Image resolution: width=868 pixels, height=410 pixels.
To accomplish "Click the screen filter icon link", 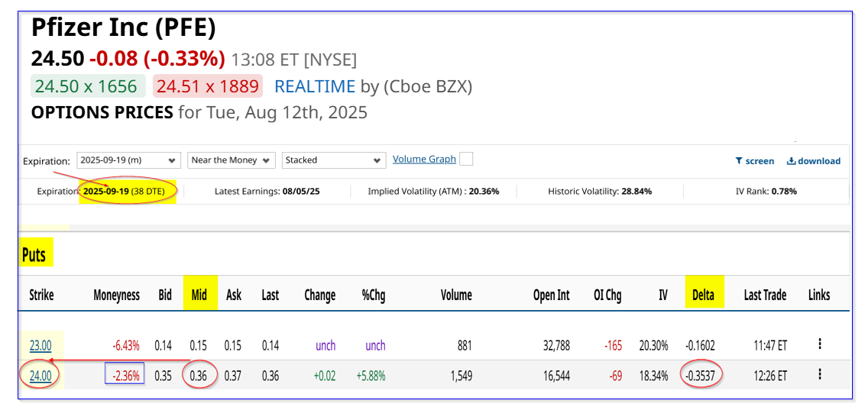I will coord(754,161).
